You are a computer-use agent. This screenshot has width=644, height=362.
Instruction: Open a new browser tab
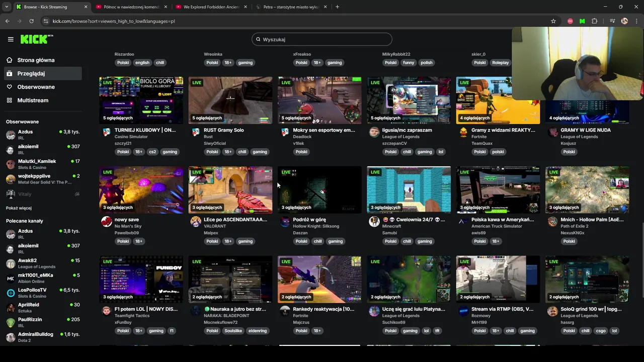click(x=337, y=7)
